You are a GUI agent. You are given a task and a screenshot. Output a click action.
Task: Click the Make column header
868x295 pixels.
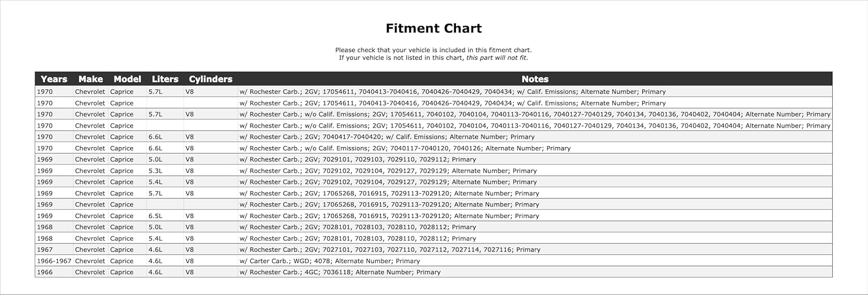tap(90, 79)
